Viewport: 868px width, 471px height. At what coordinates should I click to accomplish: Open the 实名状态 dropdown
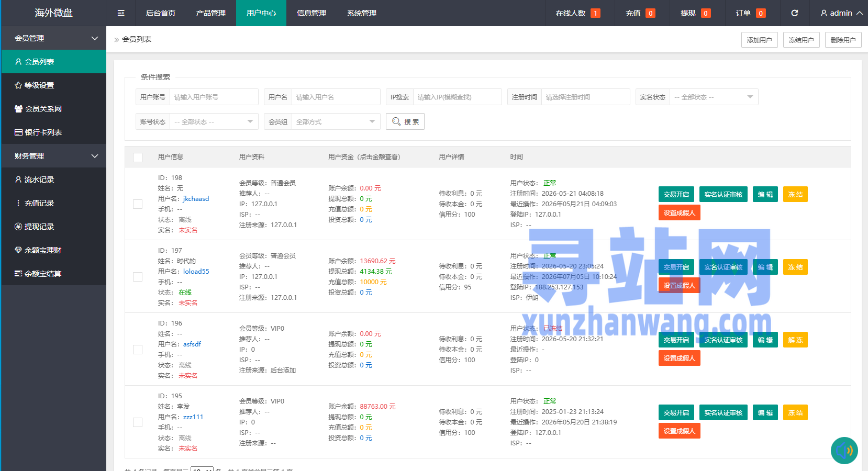coord(714,97)
